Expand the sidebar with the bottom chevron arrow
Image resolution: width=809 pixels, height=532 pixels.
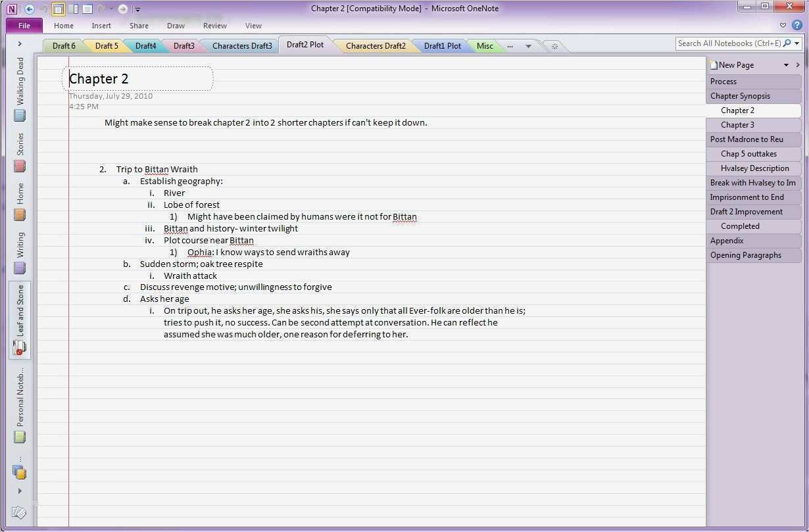pos(20,491)
